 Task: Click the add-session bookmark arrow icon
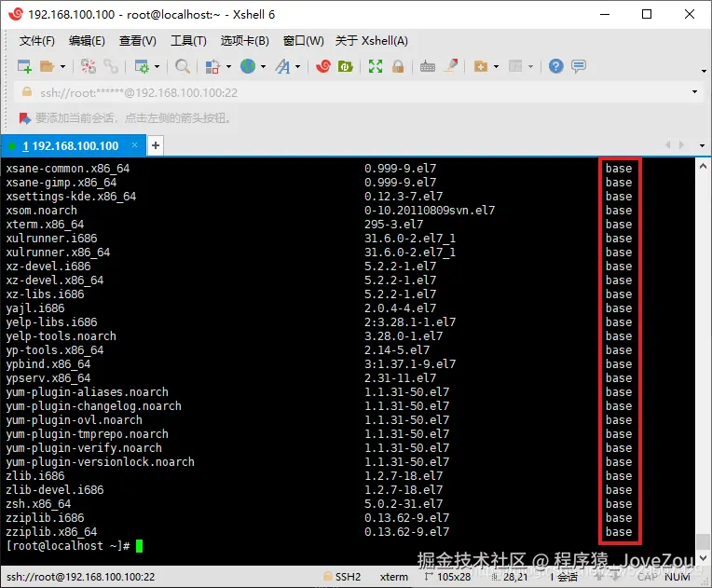25,118
